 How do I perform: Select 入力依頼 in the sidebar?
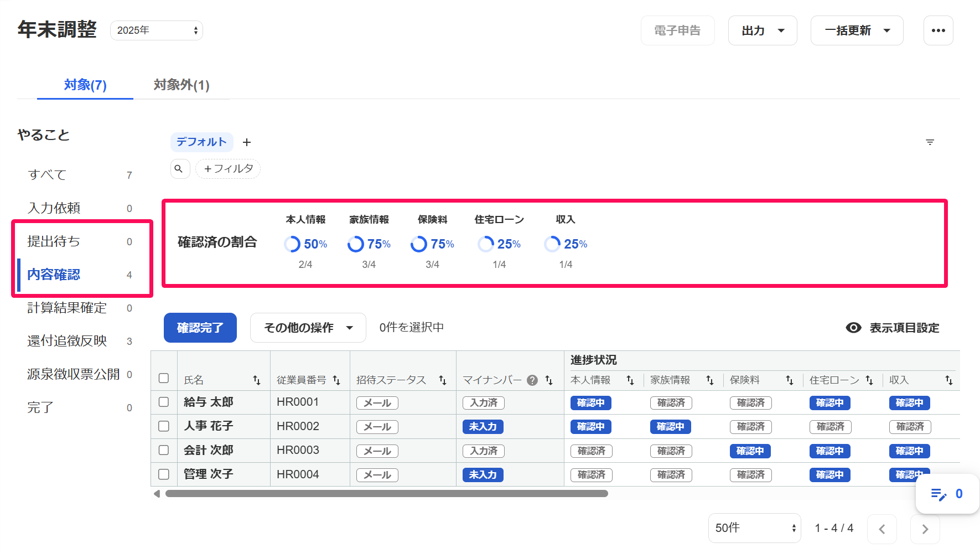click(80, 208)
